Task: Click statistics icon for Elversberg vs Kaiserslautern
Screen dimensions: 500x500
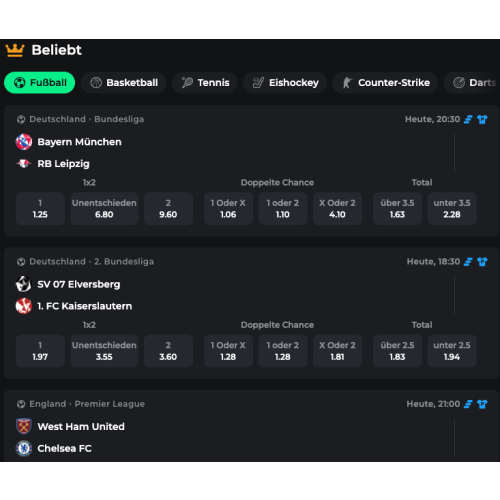Action: (x=468, y=262)
